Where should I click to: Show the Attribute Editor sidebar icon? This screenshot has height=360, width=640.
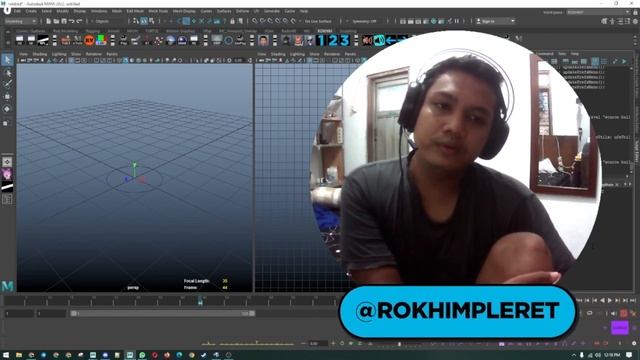pos(620,21)
